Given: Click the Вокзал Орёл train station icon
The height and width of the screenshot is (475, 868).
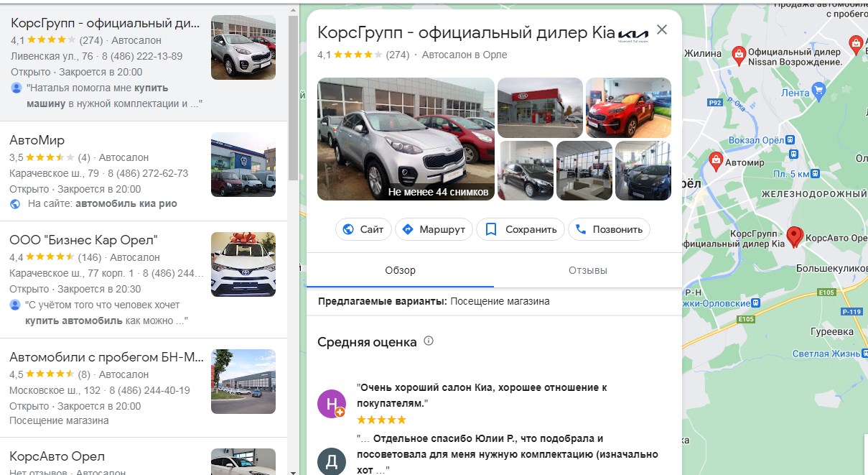Looking at the screenshot, I should coord(793,154).
